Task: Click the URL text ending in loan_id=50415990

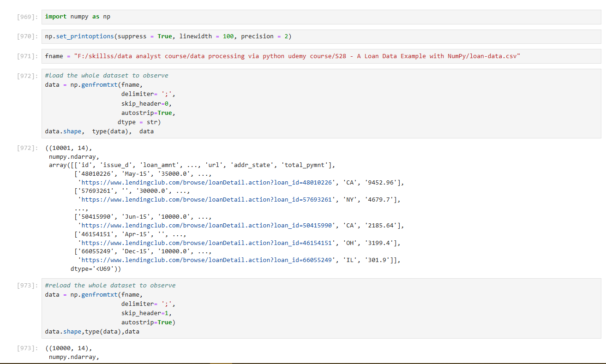Action: pyautogui.click(x=207, y=226)
